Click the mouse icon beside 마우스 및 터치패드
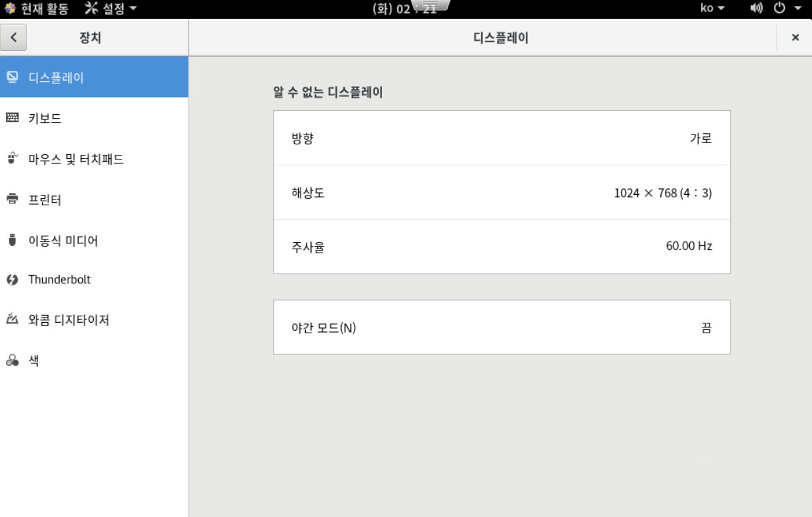 (x=12, y=158)
